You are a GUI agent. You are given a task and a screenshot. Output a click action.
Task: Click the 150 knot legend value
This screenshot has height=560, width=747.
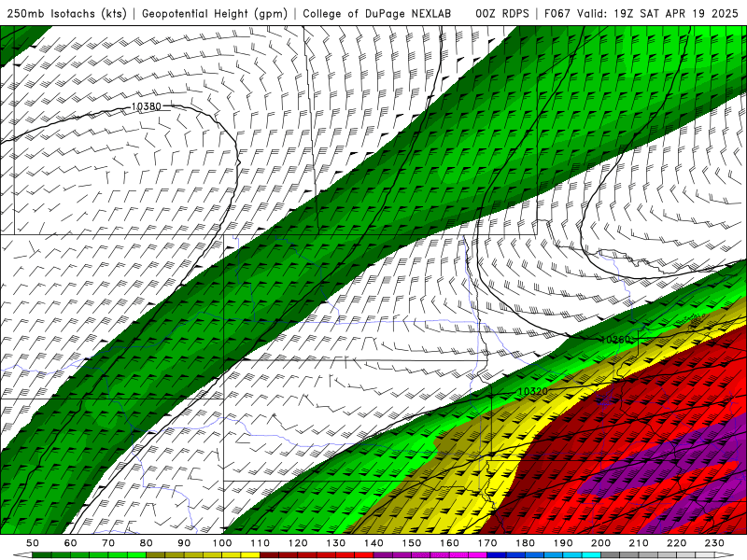pos(412,543)
